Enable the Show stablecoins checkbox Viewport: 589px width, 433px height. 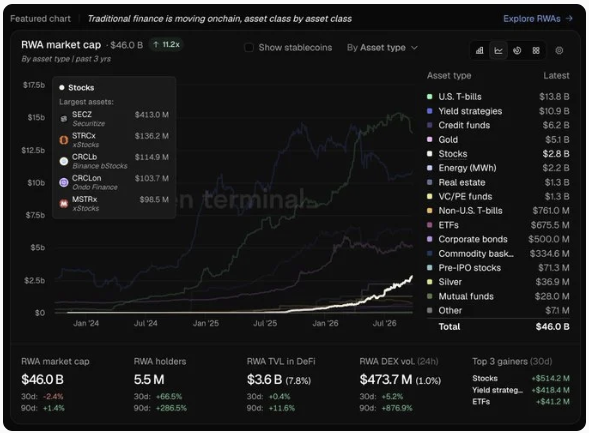tap(249, 48)
